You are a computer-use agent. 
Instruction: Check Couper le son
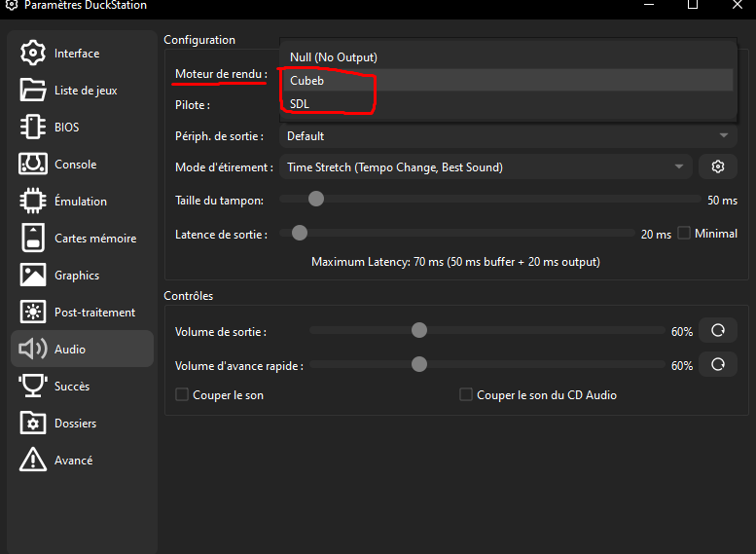(182, 394)
